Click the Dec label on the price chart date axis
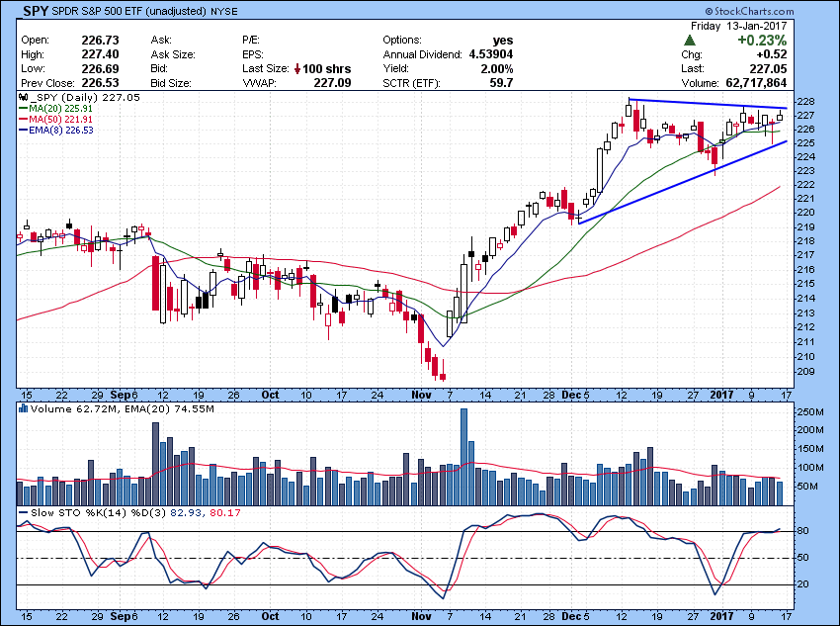840x626 pixels. [571, 395]
